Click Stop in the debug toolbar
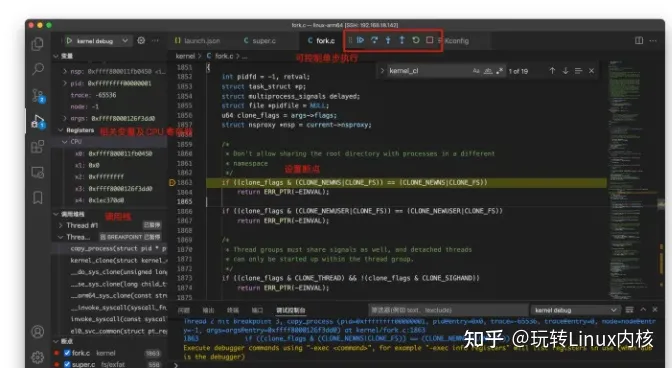The width and height of the screenshot is (672, 368). (x=429, y=40)
